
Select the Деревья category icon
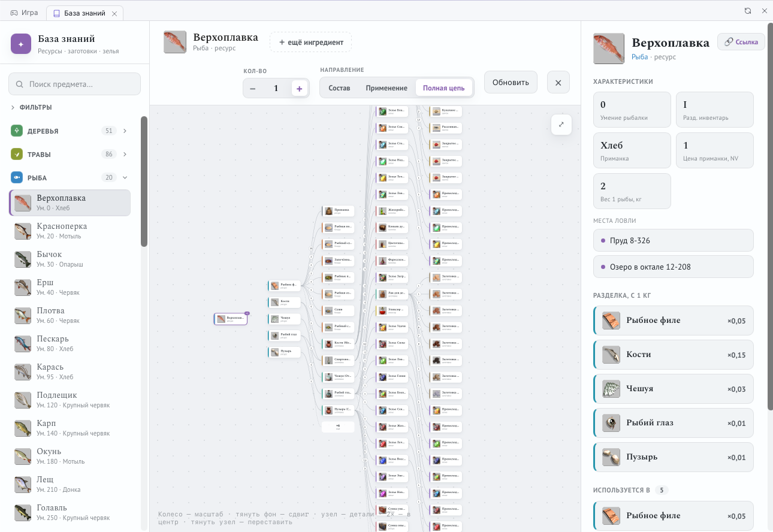(17, 131)
